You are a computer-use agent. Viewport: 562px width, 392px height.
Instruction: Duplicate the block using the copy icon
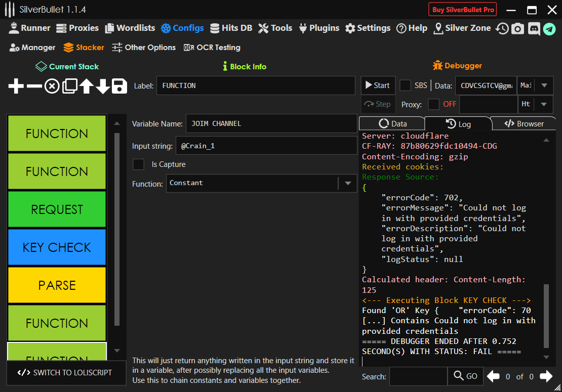click(69, 86)
